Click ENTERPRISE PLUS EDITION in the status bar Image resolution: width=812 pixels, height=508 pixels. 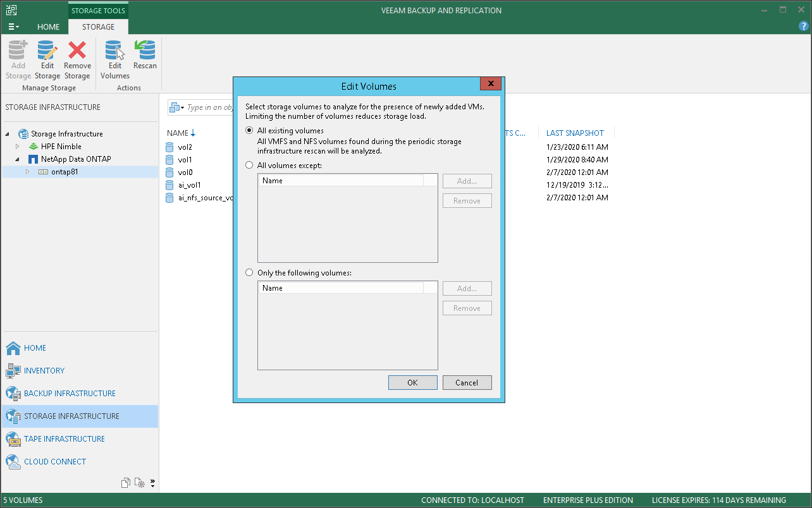pyautogui.click(x=587, y=500)
